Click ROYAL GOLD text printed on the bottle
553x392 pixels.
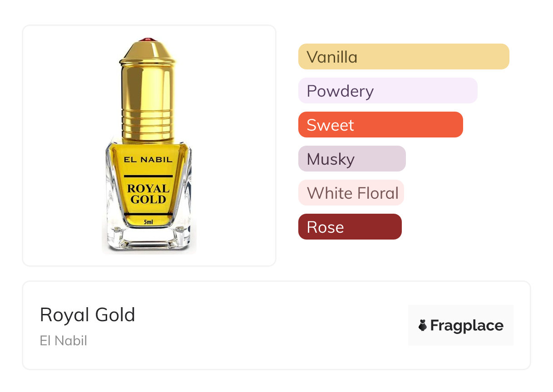148,194
